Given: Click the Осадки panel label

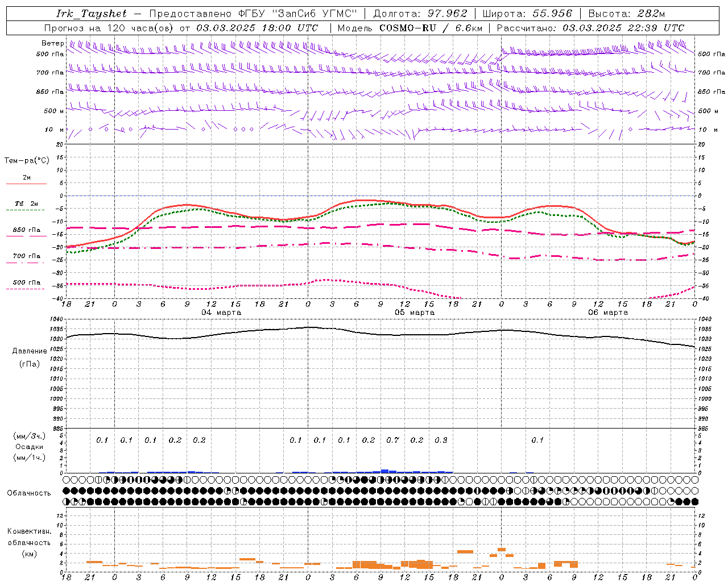Looking at the screenshot, I should pyautogui.click(x=28, y=447).
